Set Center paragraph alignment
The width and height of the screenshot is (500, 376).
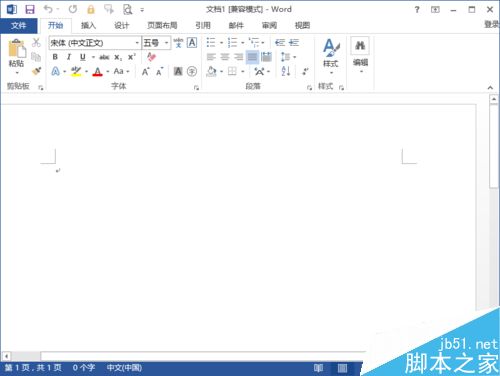(x=225, y=57)
